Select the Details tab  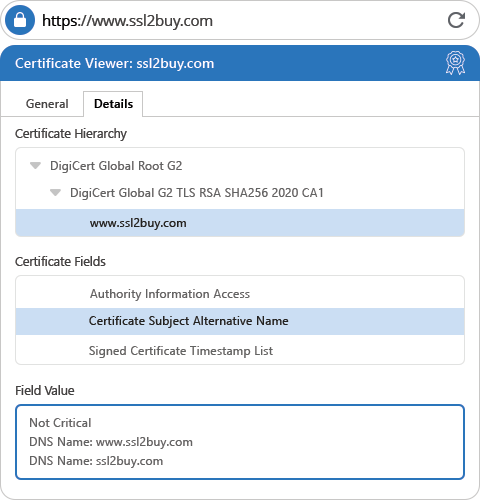tap(113, 104)
